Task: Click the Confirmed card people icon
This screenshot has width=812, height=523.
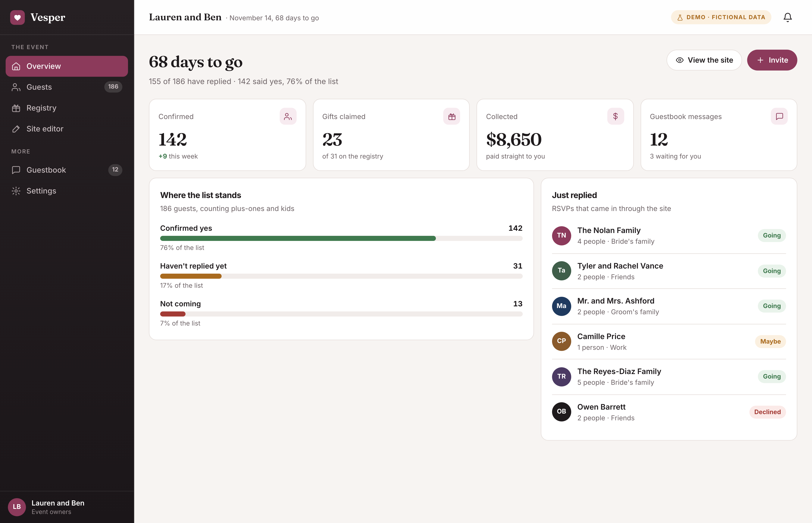Action: pyautogui.click(x=288, y=116)
